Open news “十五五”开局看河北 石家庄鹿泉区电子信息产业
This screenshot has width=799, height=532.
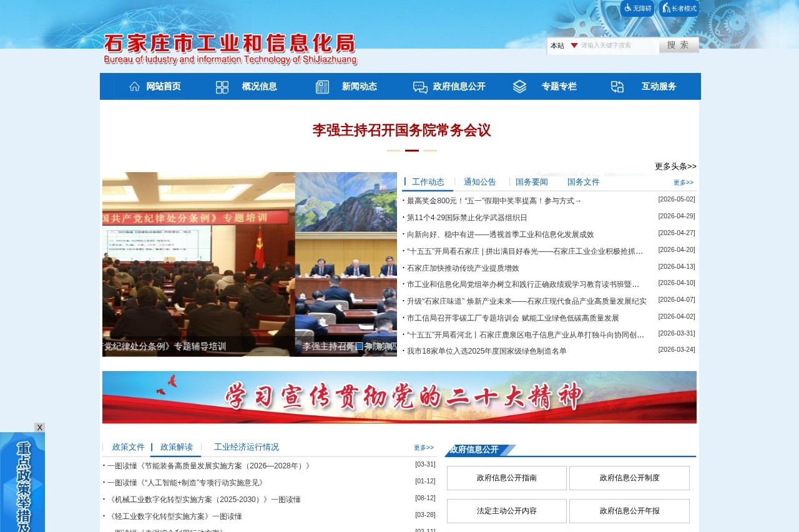tap(526, 335)
